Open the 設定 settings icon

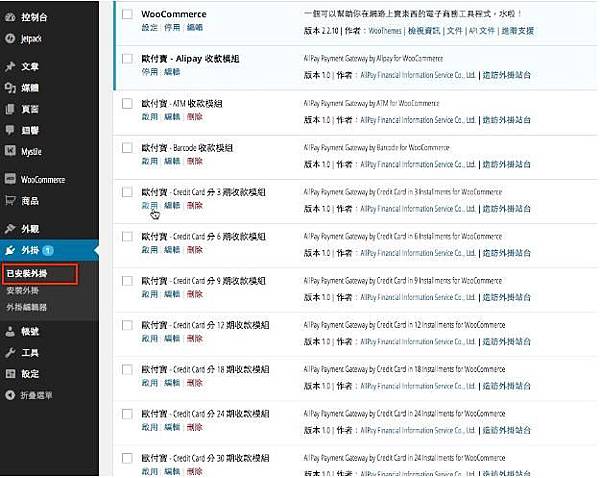coord(10,374)
